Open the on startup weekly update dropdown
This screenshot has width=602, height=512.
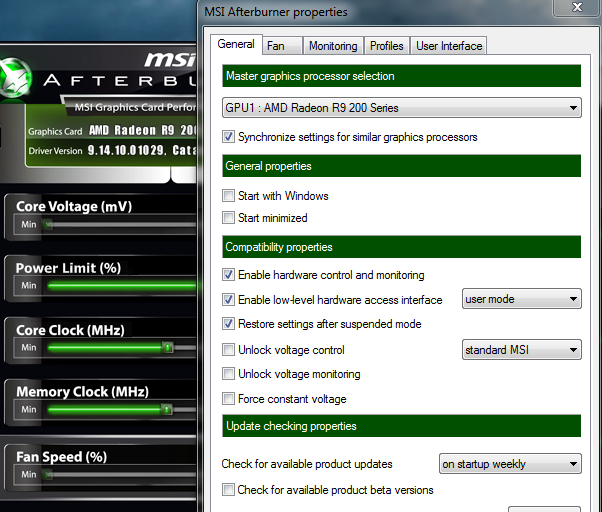click(510, 464)
